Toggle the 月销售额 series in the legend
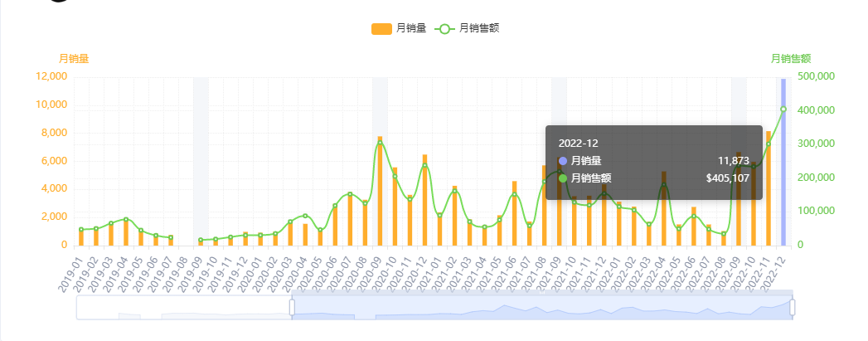The height and width of the screenshot is (341, 868). (x=467, y=28)
